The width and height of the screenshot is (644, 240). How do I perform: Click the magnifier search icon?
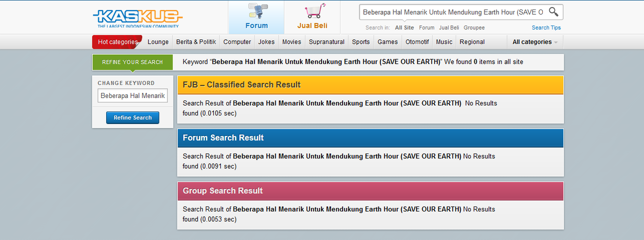coord(553,12)
